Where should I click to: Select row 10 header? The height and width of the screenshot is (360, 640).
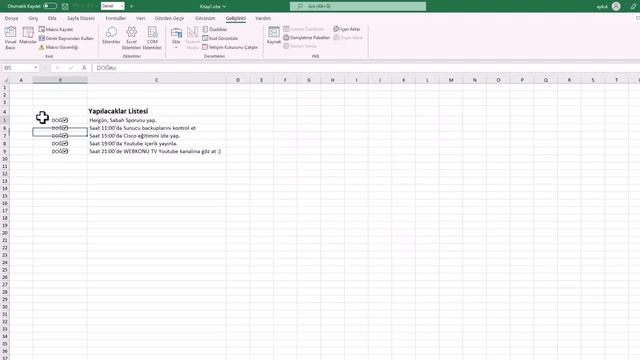(5, 159)
